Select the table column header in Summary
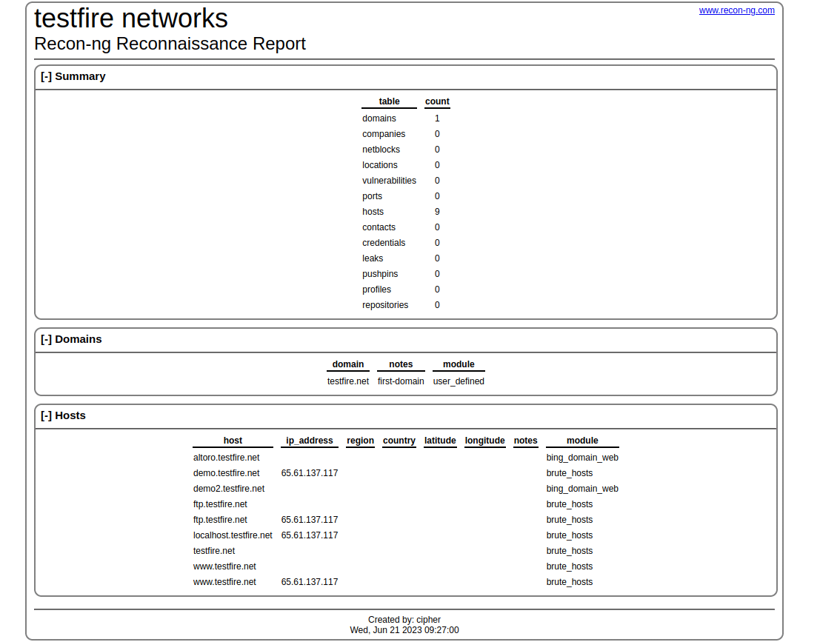 coord(389,101)
